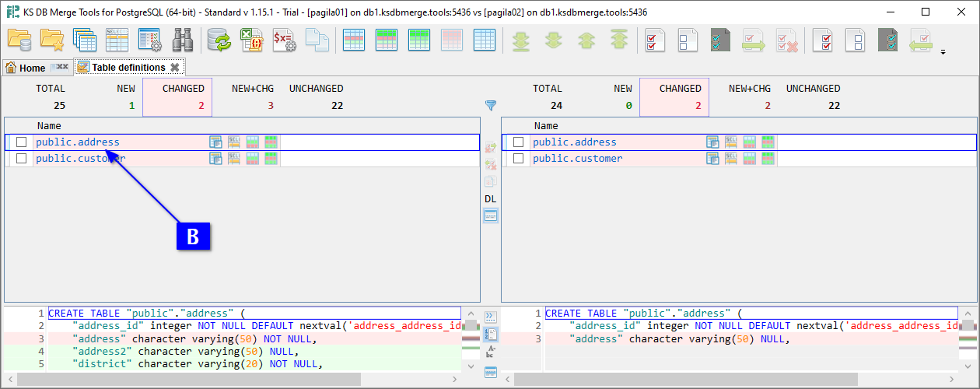Click the favorites folder with star icon
Image resolution: width=980 pixels, height=389 pixels.
tap(52, 40)
